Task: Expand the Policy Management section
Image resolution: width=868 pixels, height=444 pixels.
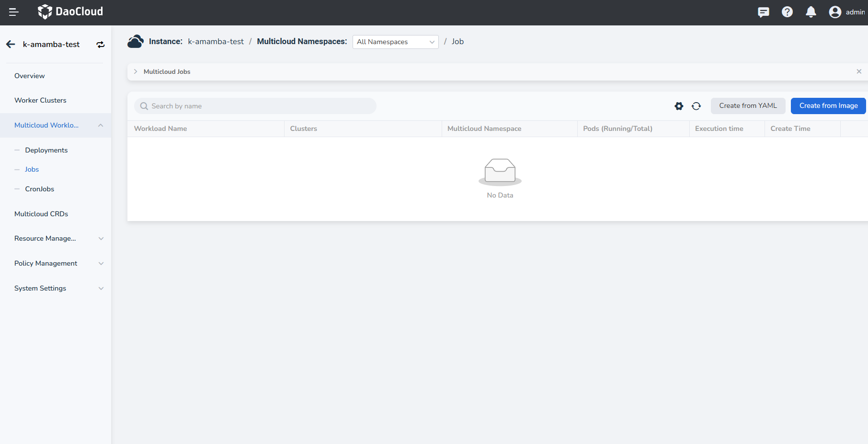Action: (x=101, y=263)
